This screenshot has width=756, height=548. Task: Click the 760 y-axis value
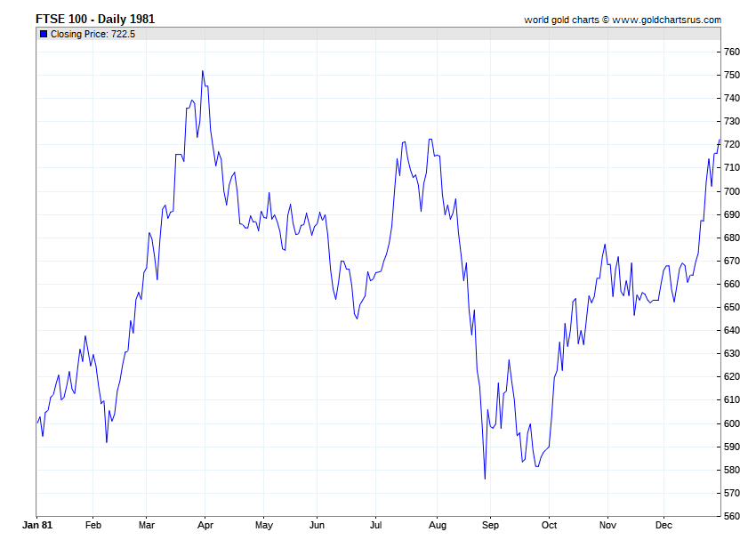click(732, 52)
